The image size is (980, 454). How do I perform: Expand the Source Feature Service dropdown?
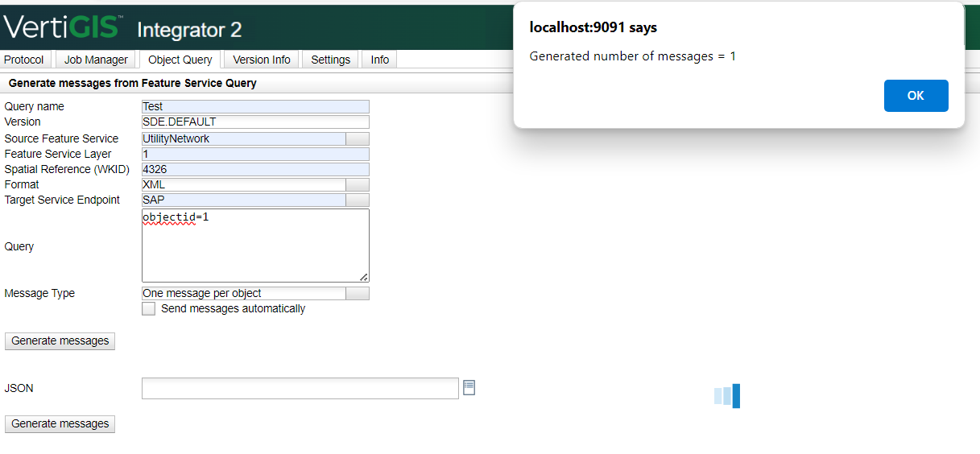[358, 138]
